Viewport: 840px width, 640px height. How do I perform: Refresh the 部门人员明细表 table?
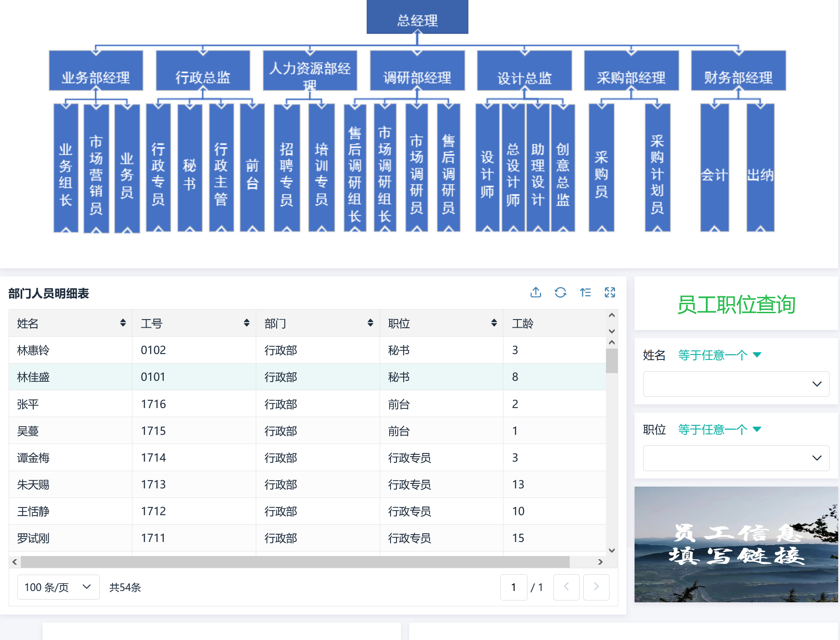[561, 292]
